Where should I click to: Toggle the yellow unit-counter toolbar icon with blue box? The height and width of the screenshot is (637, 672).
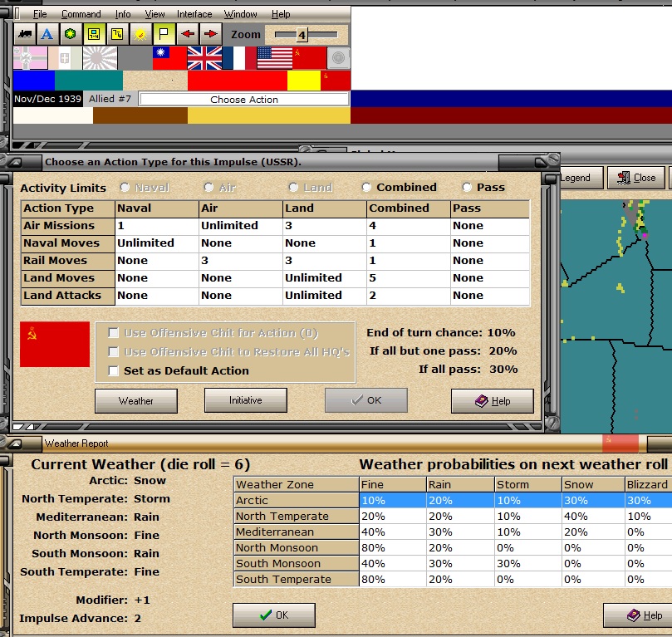[94, 34]
